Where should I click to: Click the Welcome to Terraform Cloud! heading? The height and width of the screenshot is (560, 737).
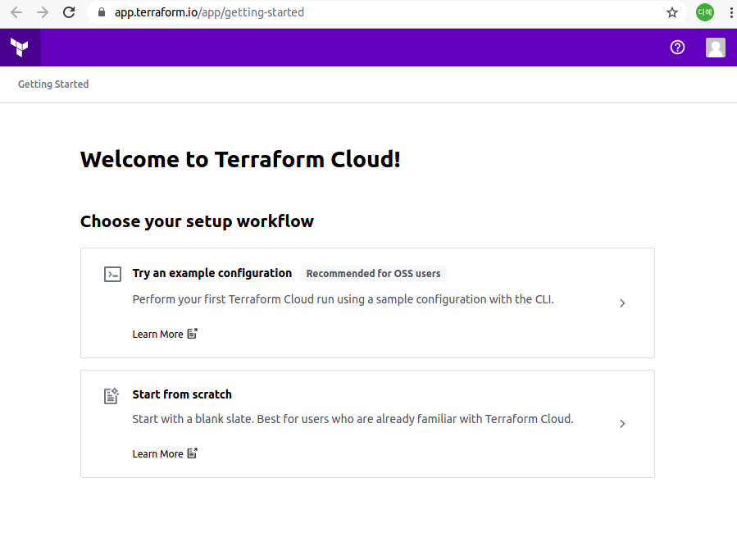click(240, 159)
